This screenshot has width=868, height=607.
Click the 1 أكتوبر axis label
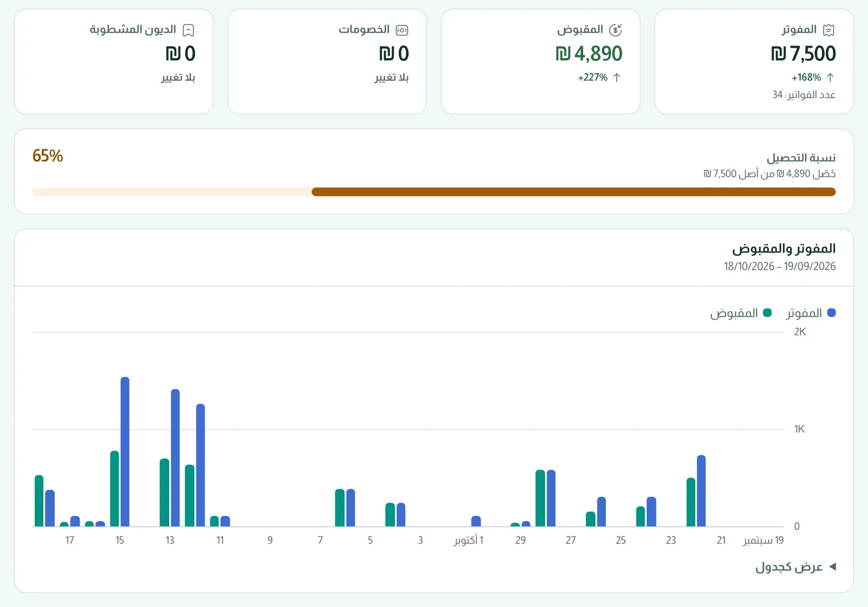click(x=468, y=540)
